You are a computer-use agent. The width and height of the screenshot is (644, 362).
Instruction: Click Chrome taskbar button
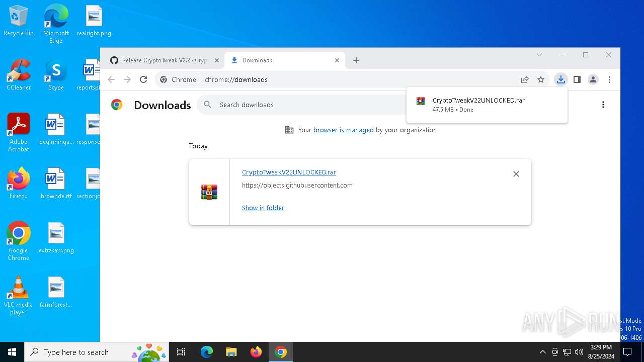(x=281, y=352)
